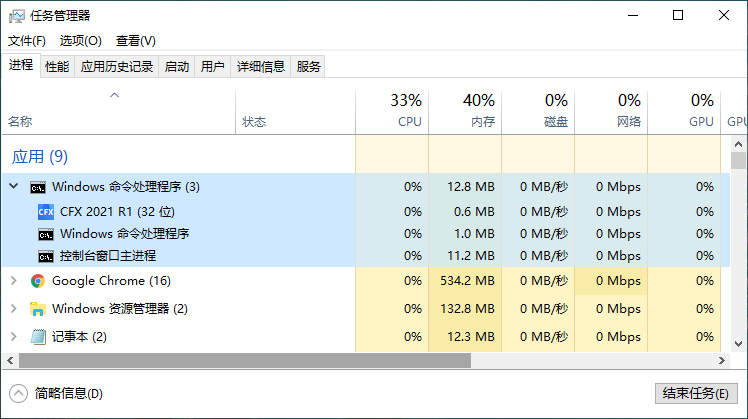Click the 结束任务(E) button
The image size is (748, 419).
point(696,393)
